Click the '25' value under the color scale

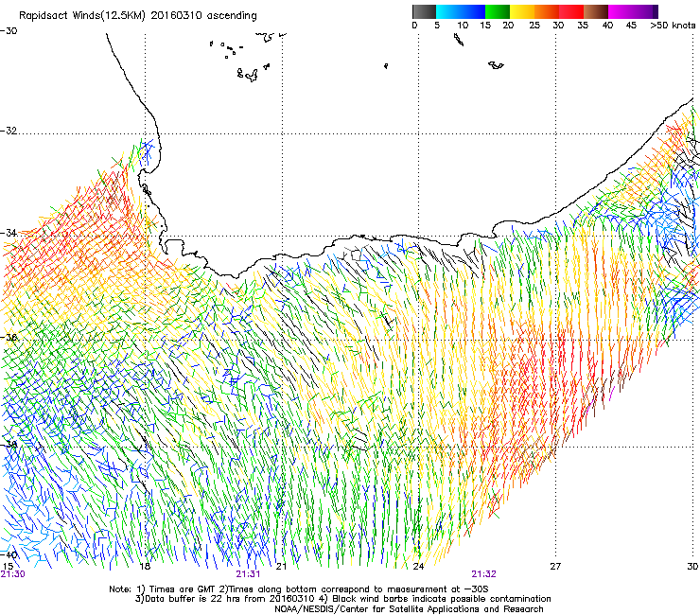point(534,26)
